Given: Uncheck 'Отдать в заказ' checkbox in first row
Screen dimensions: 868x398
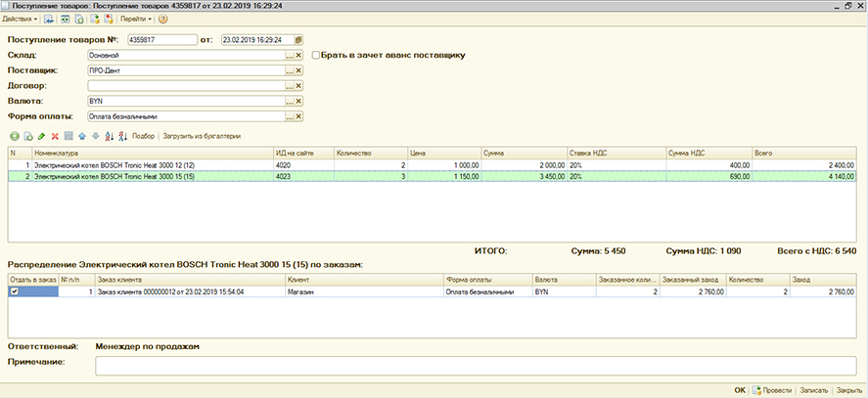Looking at the screenshot, I should (14, 291).
